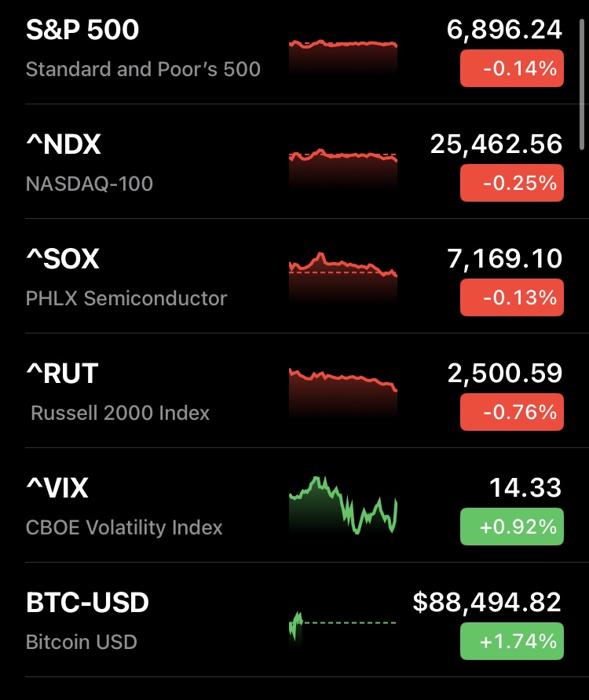The height and width of the screenshot is (700, 589).
Task: Toggle the BTC-USD +1.74% green badge
Action: coord(511,642)
